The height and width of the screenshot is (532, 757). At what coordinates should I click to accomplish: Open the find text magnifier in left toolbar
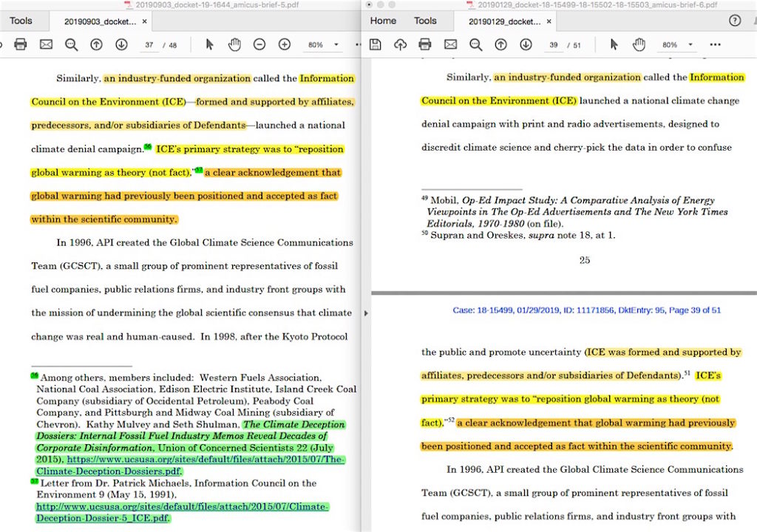click(x=71, y=45)
